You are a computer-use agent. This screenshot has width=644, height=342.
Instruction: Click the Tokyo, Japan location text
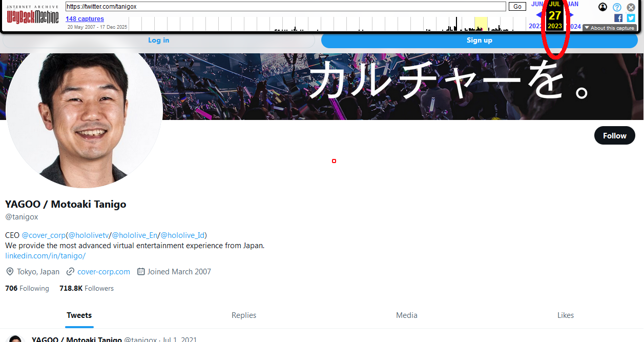[x=38, y=272]
